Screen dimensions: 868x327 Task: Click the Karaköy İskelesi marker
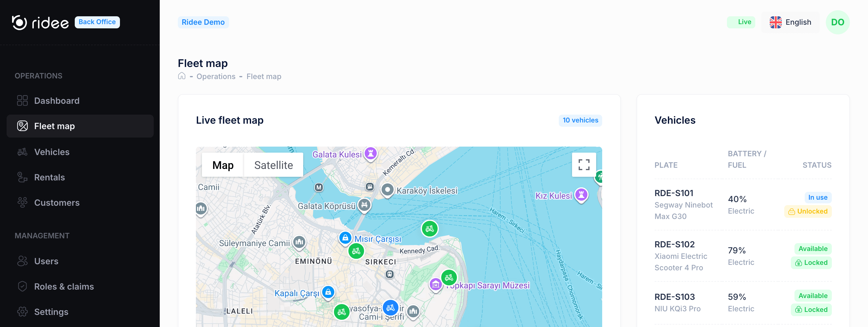click(388, 190)
